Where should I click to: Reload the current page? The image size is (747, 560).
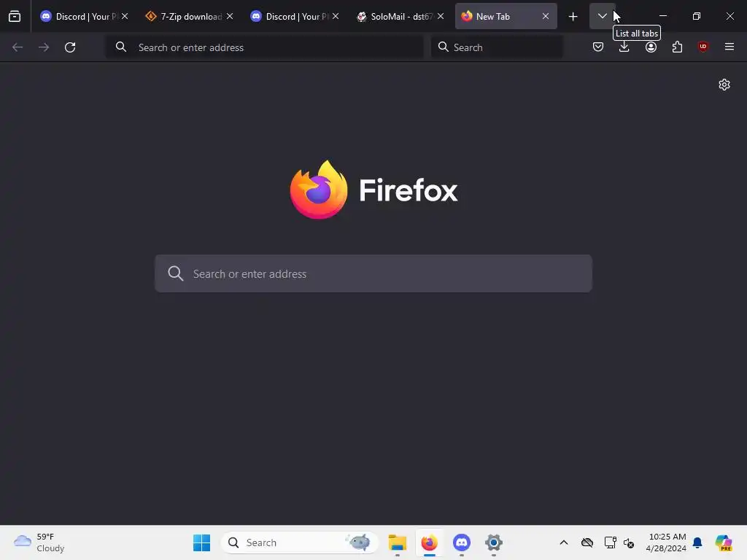point(70,47)
